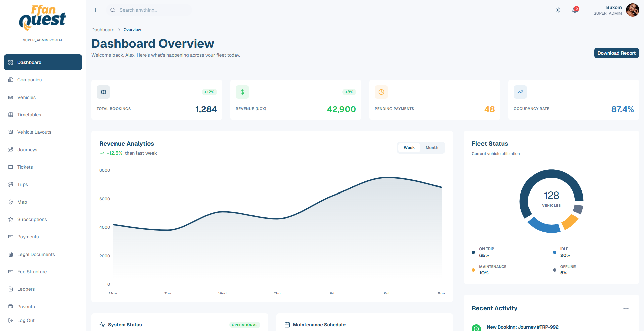
Task: Switch theme with the sun icon
Action: (x=558, y=10)
